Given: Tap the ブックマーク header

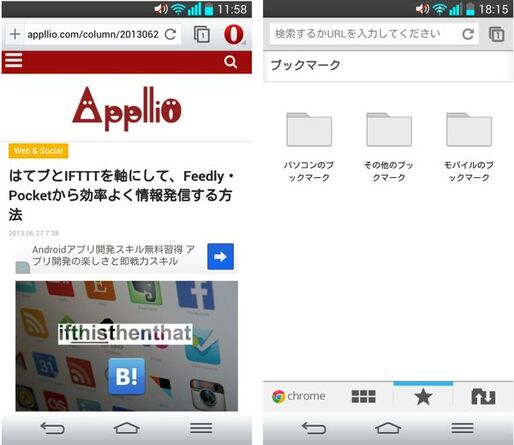Looking at the screenshot, I should pyautogui.click(x=305, y=65).
